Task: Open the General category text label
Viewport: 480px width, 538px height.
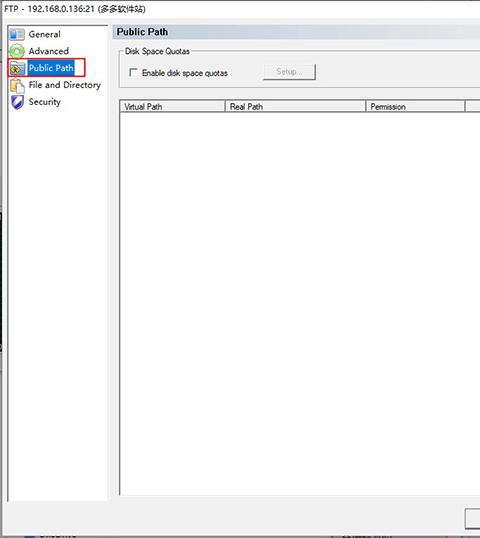Action: pyautogui.click(x=45, y=34)
